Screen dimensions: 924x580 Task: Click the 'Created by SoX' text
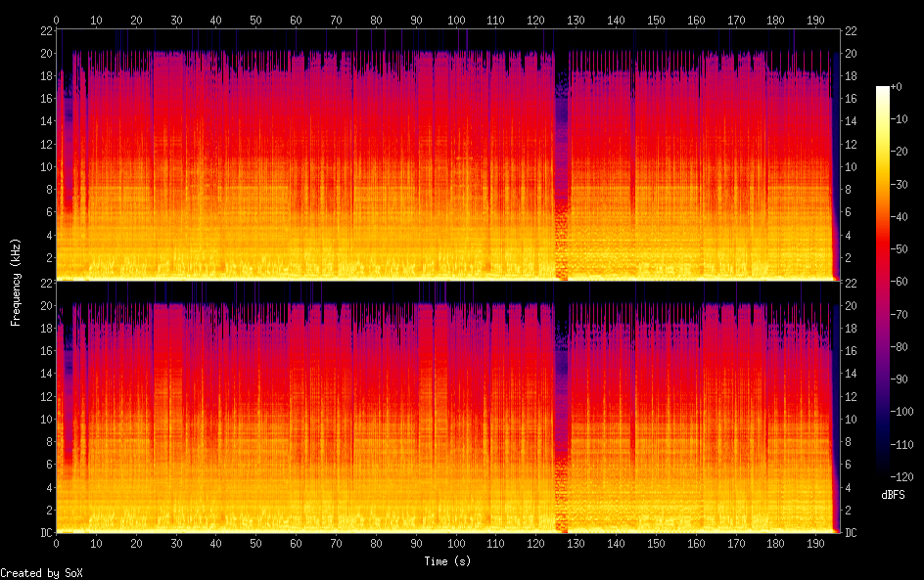click(x=41, y=573)
